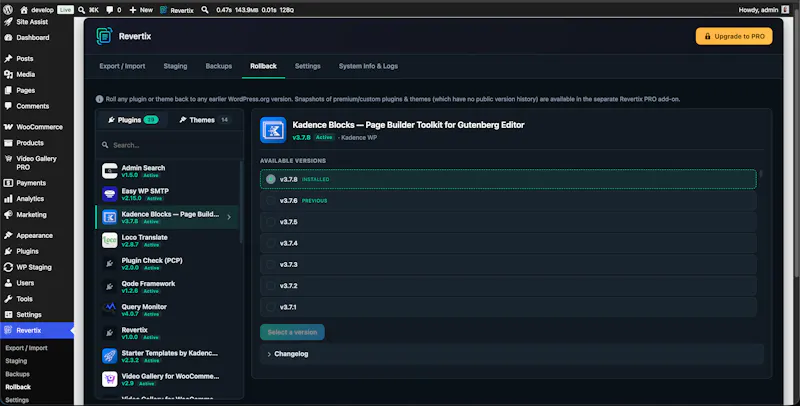This screenshot has width=800, height=406.
Task: Select Easy WP SMTP plugin icon
Action: 110,194
